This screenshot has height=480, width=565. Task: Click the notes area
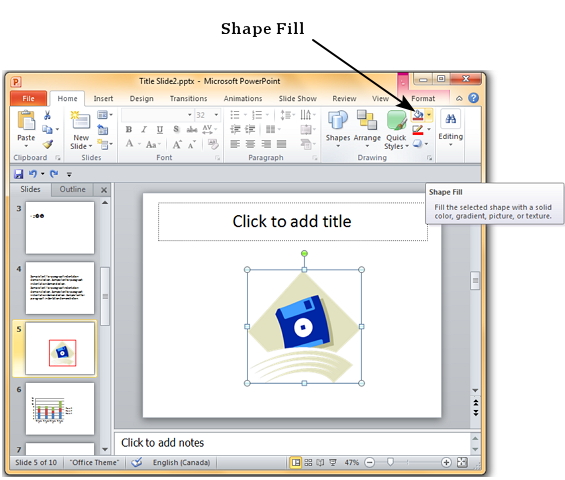pos(292,443)
